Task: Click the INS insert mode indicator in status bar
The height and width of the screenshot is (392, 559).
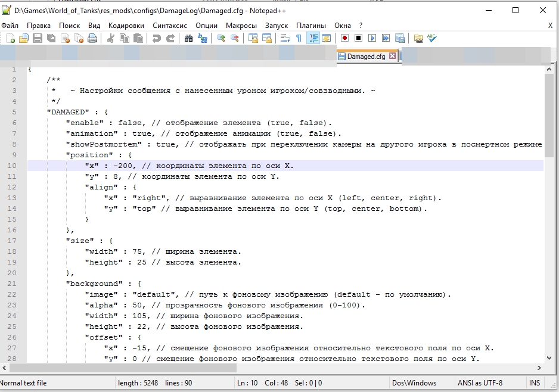Action: click(x=535, y=382)
